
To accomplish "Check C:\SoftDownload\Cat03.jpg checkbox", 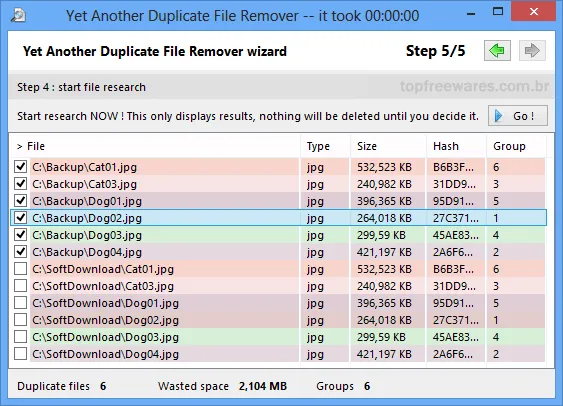I will click(x=20, y=286).
